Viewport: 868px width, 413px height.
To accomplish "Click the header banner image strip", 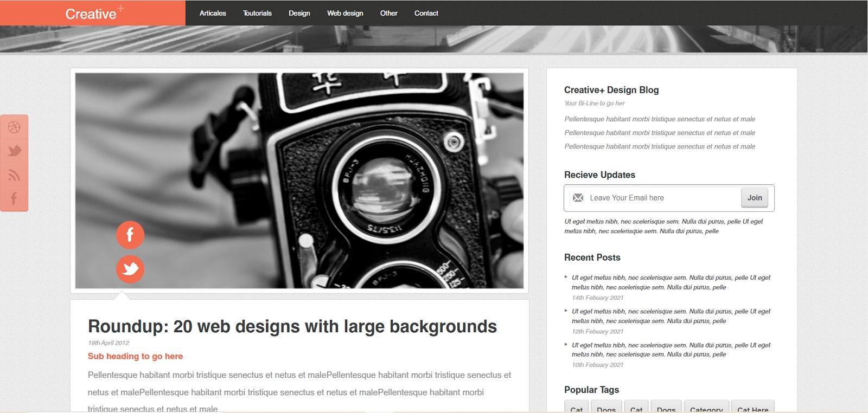I will point(434,39).
